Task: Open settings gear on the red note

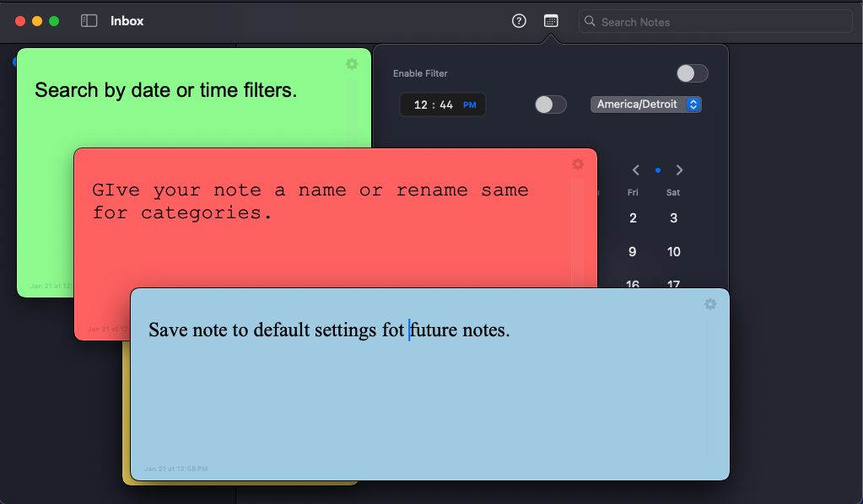Action: tap(578, 165)
